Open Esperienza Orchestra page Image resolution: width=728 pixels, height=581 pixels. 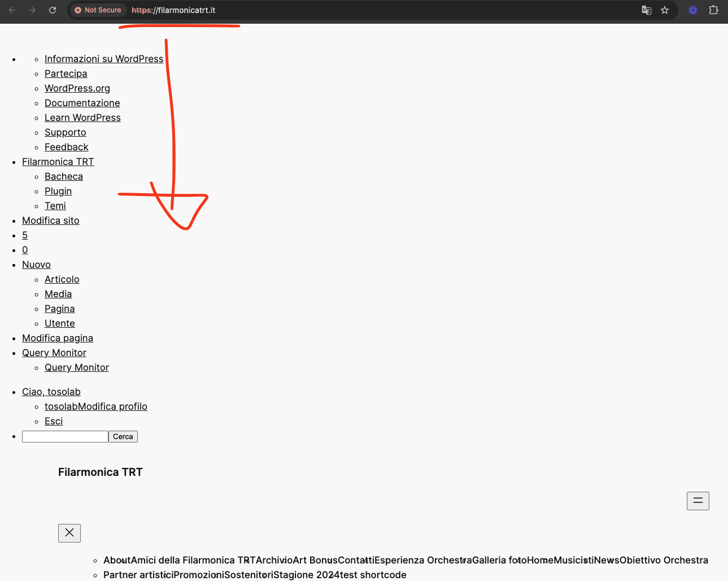coord(423,560)
